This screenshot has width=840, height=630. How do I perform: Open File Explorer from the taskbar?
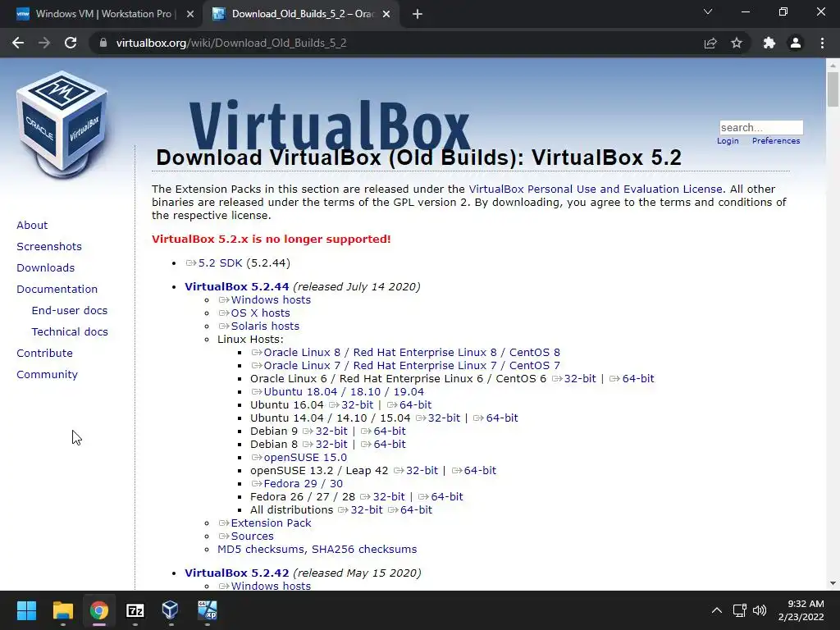[x=62, y=610]
